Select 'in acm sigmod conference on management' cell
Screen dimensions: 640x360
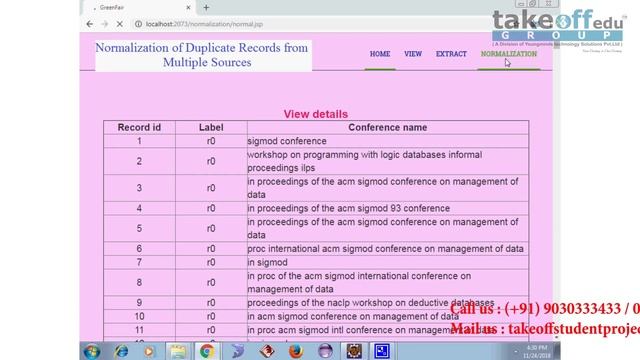[x=388, y=316]
